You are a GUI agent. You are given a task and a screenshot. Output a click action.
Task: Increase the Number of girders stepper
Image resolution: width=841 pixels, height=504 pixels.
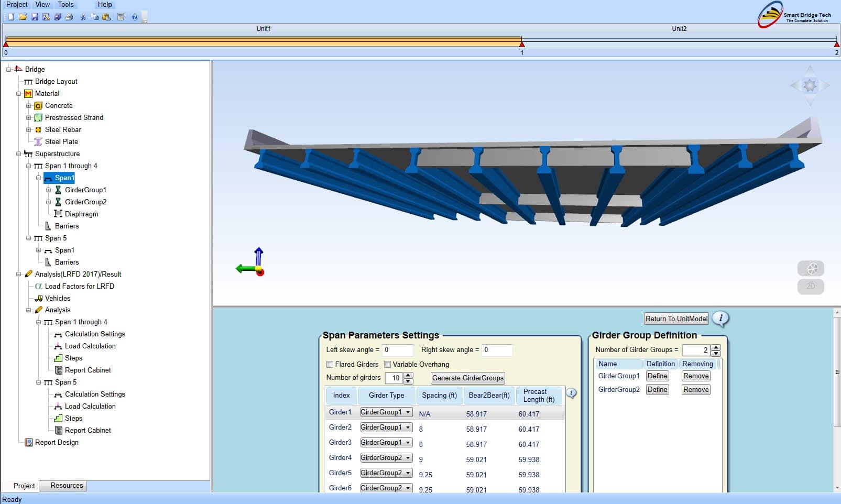pyautogui.click(x=408, y=375)
